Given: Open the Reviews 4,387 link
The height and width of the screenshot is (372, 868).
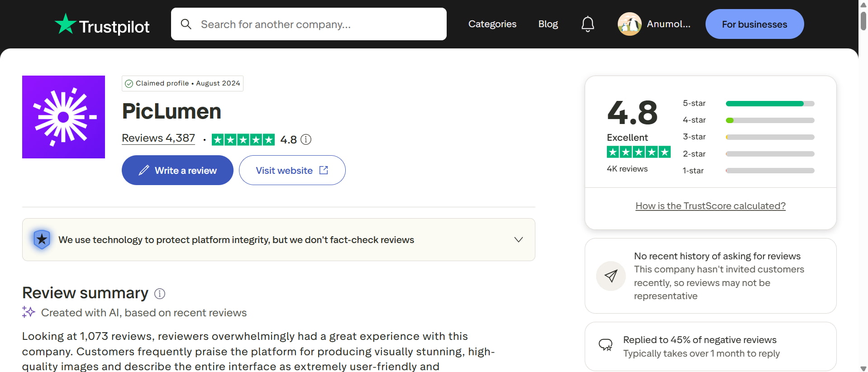Looking at the screenshot, I should (158, 138).
